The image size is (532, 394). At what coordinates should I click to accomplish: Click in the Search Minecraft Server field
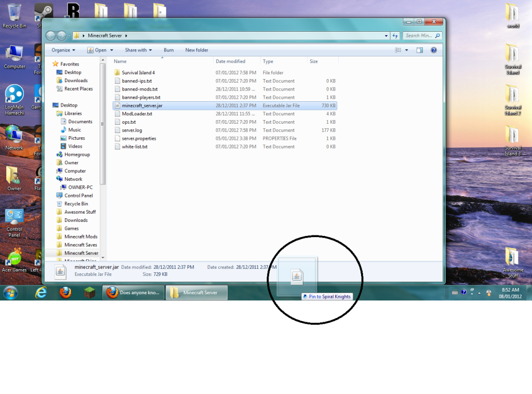click(420, 36)
